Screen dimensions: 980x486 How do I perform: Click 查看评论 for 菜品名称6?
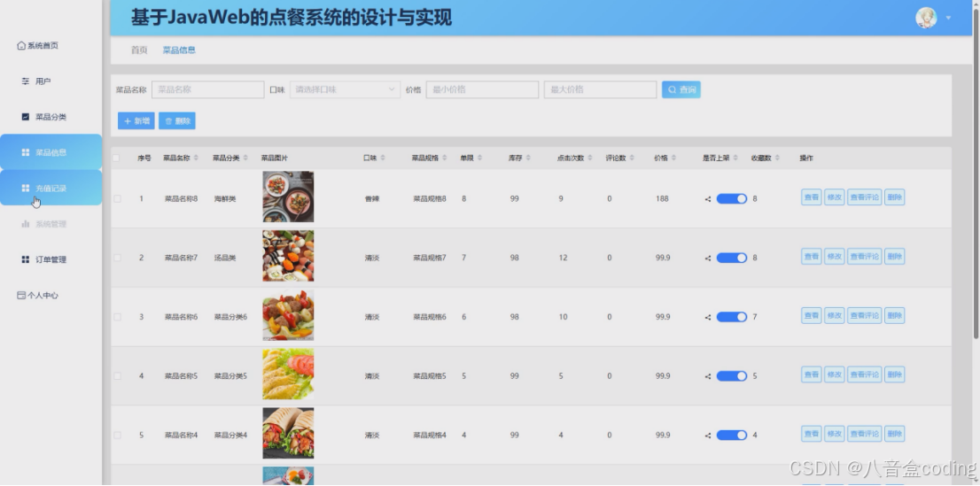point(865,315)
